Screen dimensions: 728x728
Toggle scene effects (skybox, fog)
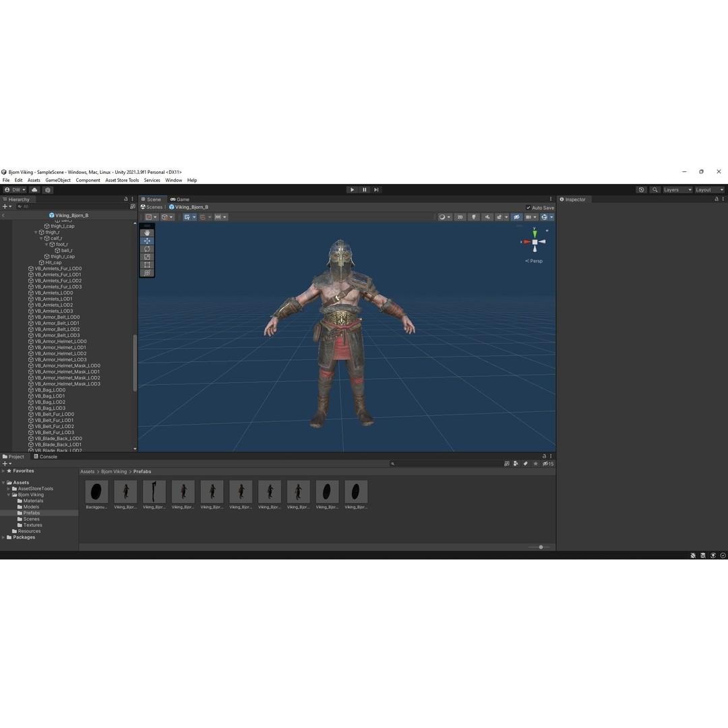(499, 217)
